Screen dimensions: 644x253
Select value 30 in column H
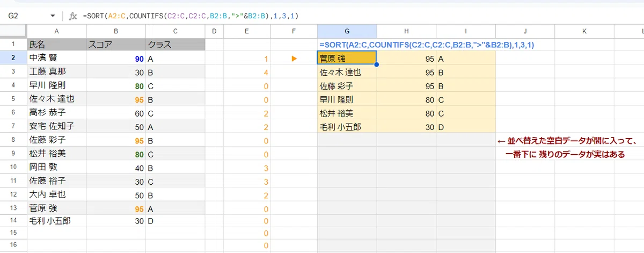tap(406, 127)
